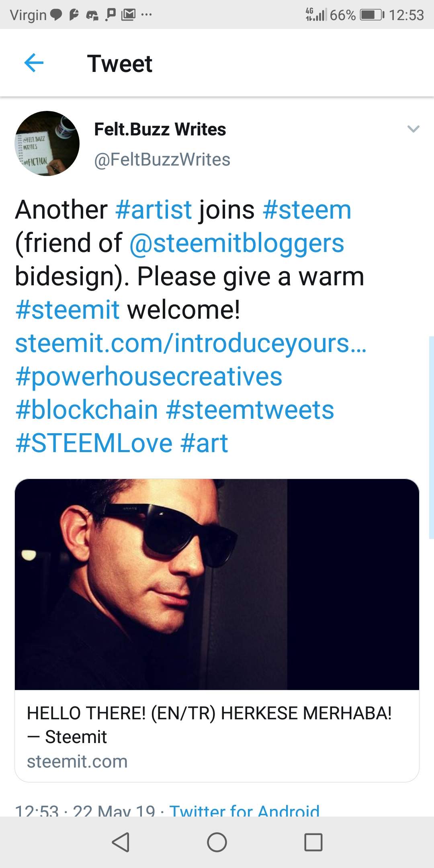Open the tweet options chevron

click(x=413, y=129)
